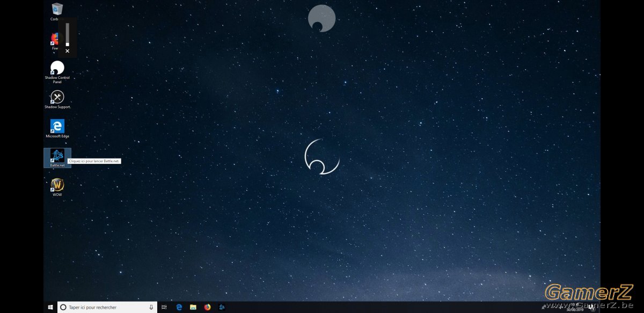
Task: Activate the microphone in the search box
Action: coord(151,307)
